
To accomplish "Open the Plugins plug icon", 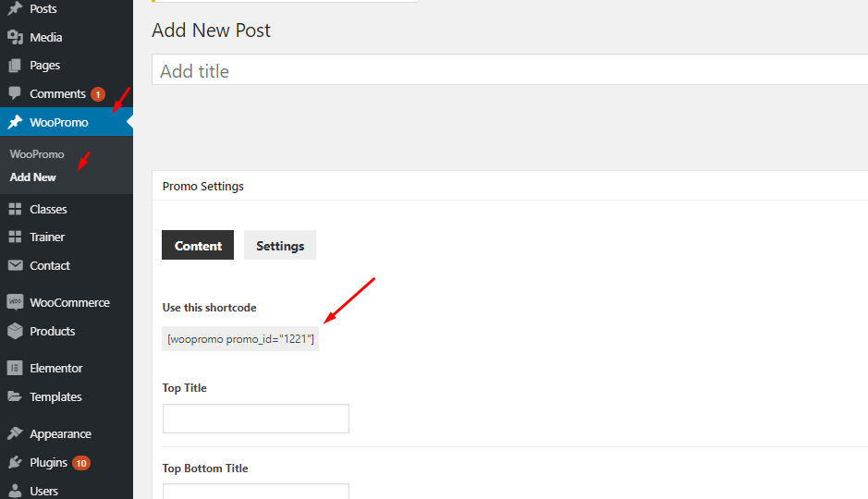I will (x=15, y=462).
